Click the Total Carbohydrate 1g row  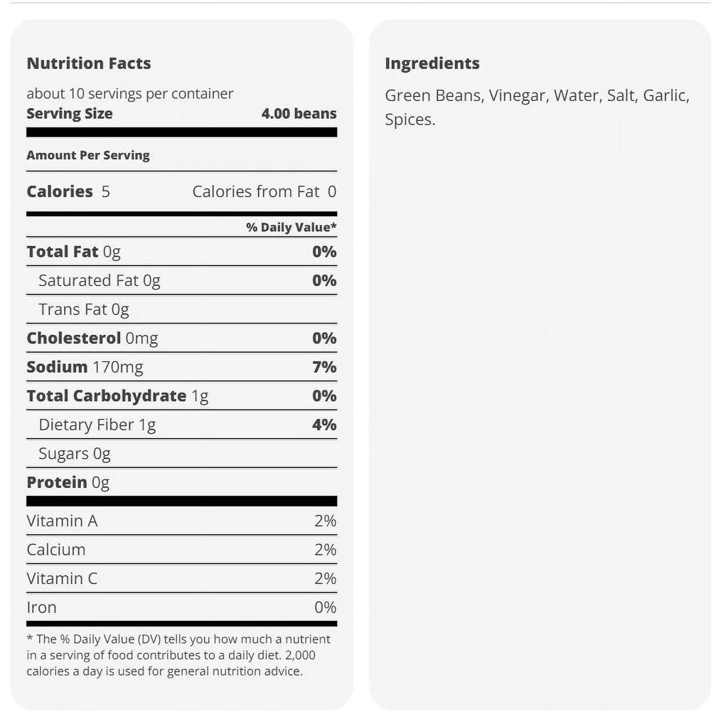181,395
